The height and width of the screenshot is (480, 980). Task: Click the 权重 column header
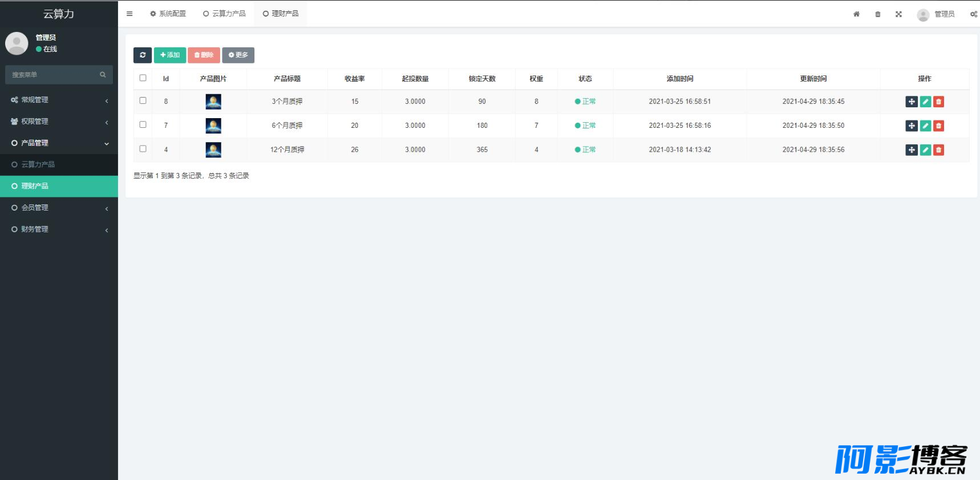click(536, 79)
